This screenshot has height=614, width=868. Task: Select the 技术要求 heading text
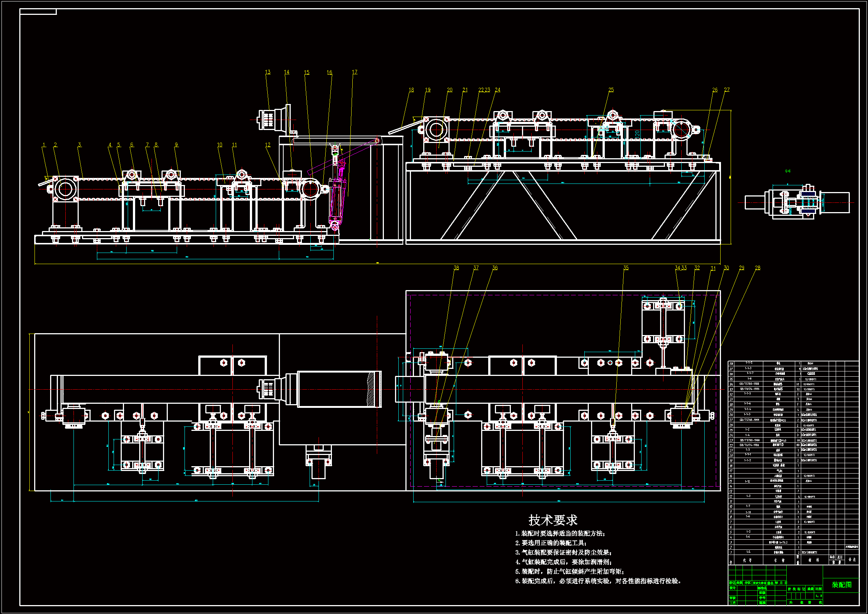553,520
